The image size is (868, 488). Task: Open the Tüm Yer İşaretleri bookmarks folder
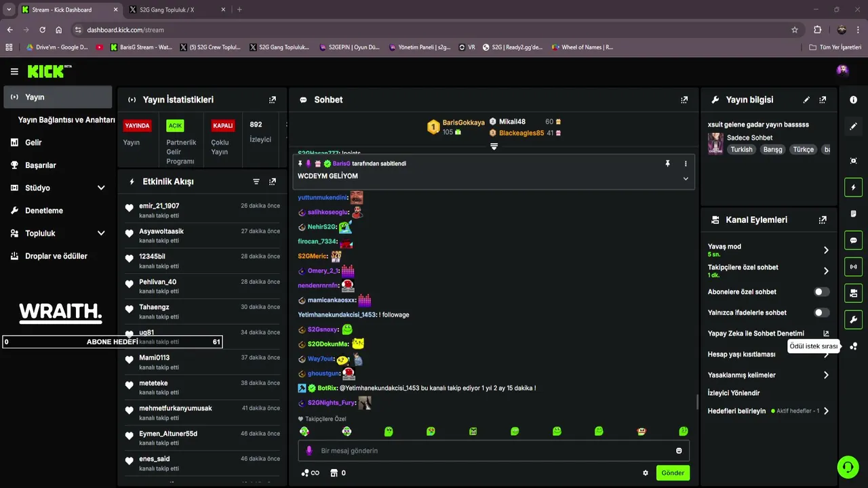tap(835, 47)
